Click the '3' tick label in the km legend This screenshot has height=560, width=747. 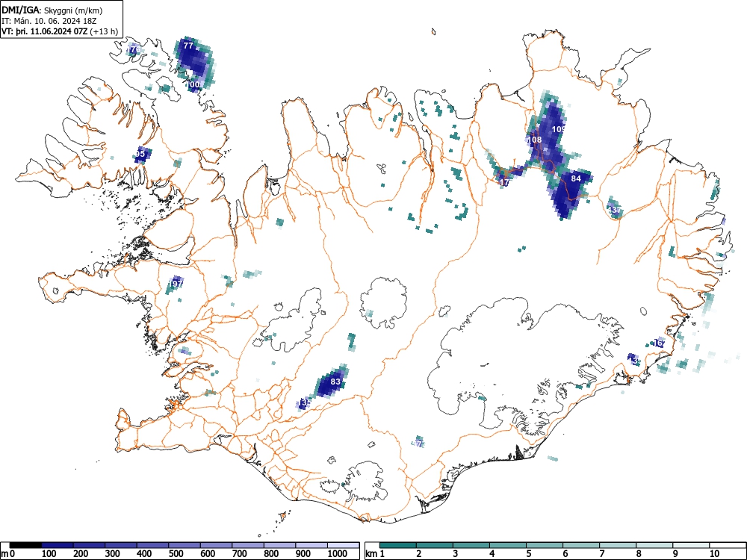tap(456, 554)
